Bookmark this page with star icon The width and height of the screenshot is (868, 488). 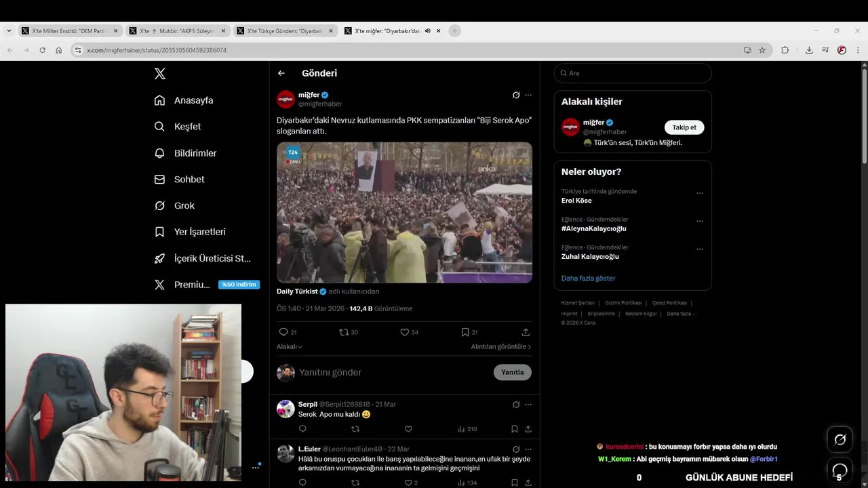coord(762,50)
